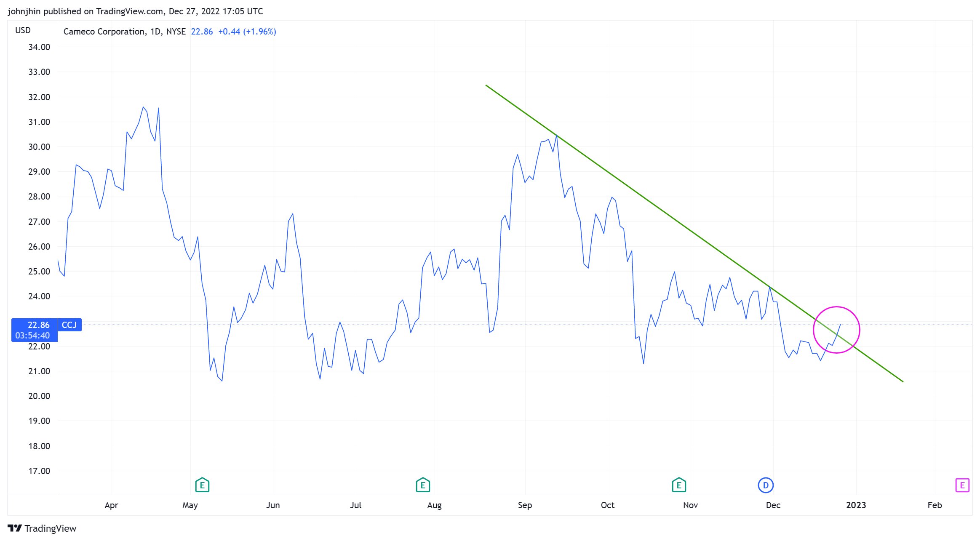Click the USD currency label
980x541 pixels.
pyautogui.click(x=23, y=30)
